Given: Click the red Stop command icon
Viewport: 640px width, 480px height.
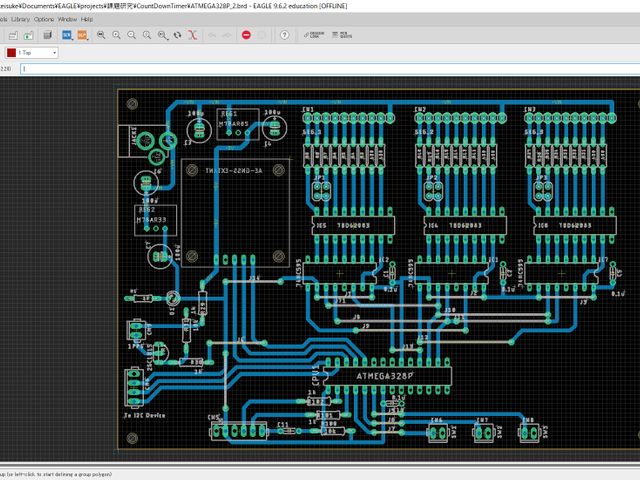Looking at the screenshot, I should pyautogui.click(x=246, y=35).
